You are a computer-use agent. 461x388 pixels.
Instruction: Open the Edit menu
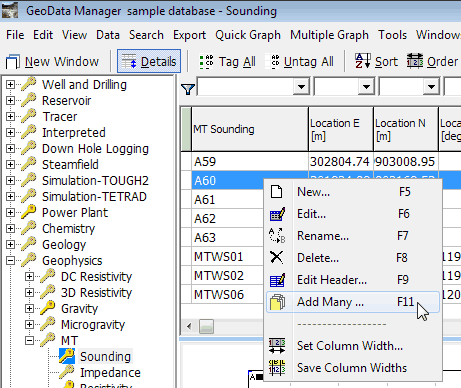click(43, 35)
